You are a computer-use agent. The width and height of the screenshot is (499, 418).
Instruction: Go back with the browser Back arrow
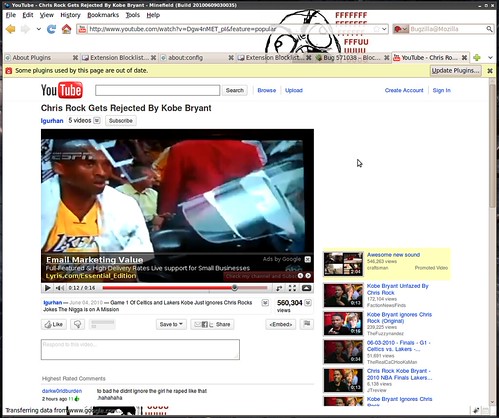tap(11, 29)
